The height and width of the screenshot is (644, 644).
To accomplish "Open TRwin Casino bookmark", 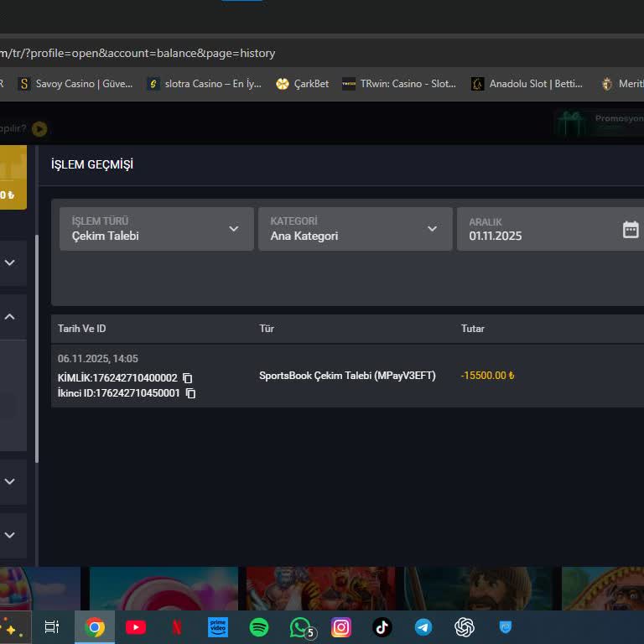I will click(x=399, y=84).
